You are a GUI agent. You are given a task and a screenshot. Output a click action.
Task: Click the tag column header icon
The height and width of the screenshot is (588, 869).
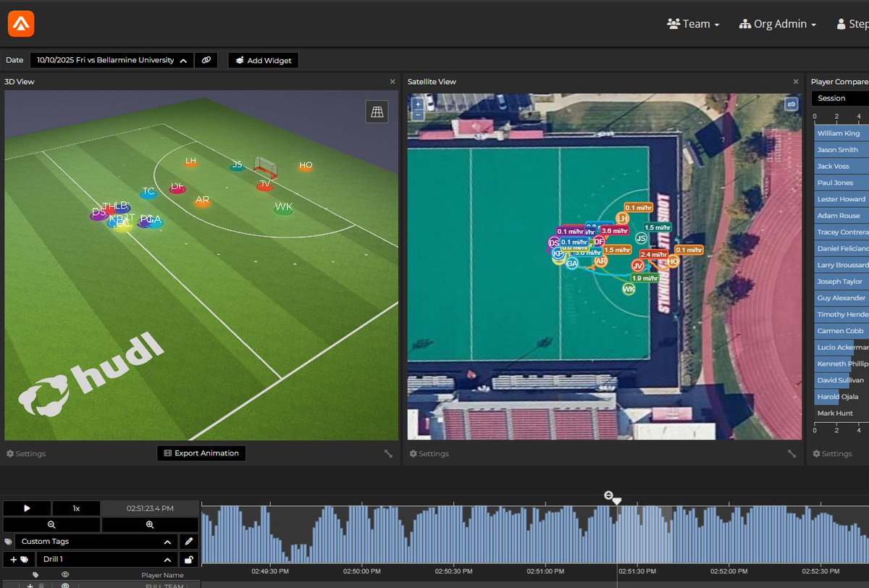(x=35, y=574)
